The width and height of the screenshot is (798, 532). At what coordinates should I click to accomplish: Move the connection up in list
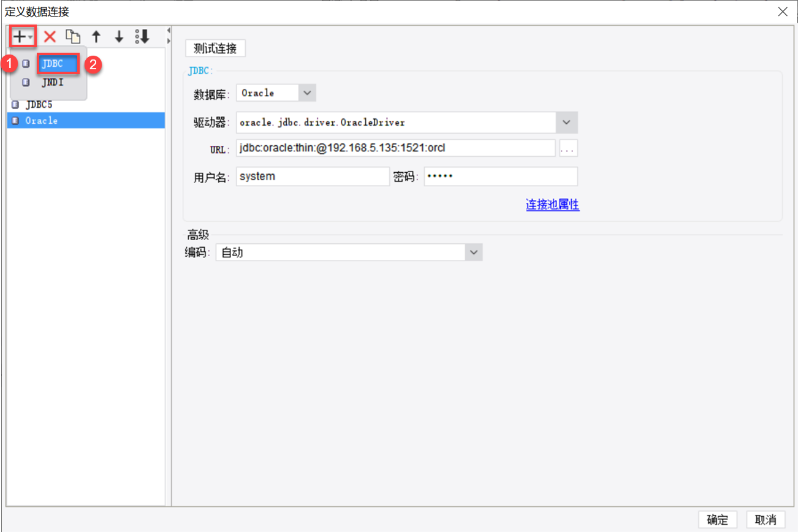click(96, 37)
